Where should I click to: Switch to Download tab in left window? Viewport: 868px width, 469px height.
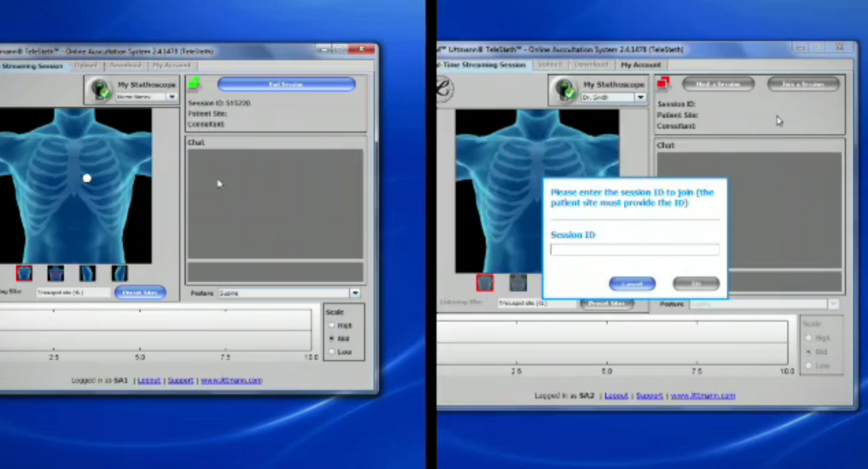pos(126,66)
